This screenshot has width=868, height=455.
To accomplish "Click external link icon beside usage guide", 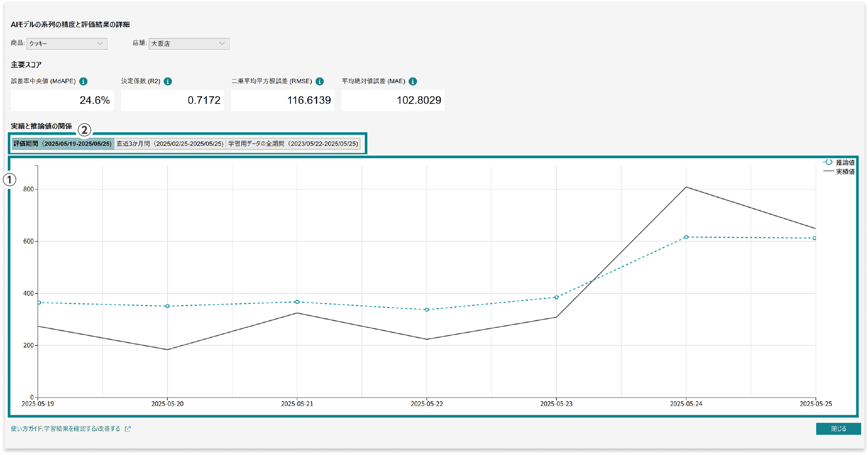I will pos(128,429).
